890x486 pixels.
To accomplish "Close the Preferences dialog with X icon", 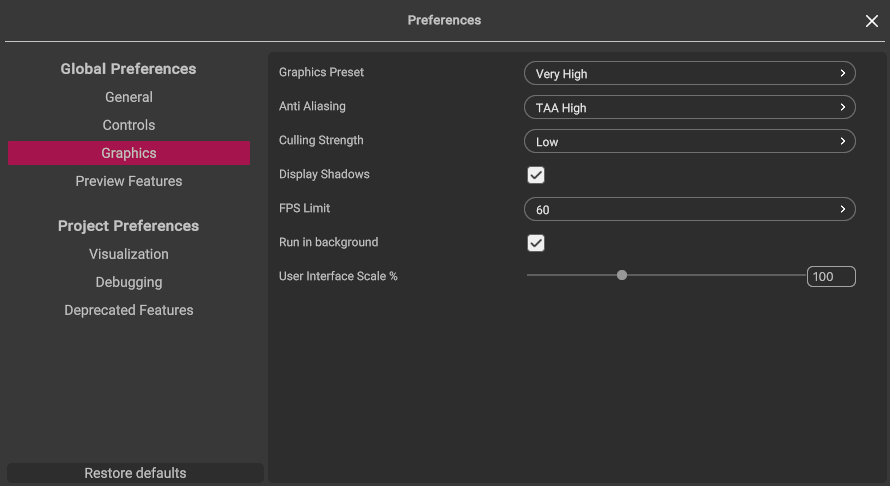I will pos(871,21).
